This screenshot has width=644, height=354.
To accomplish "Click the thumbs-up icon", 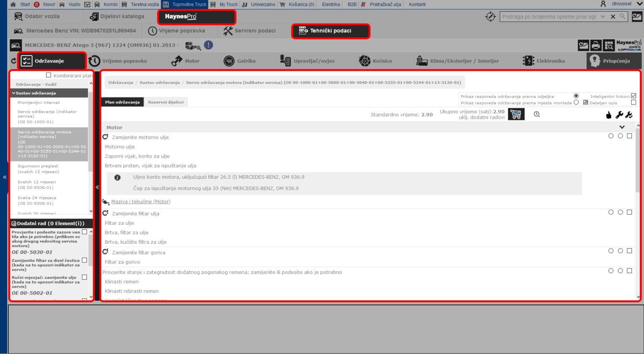I will click(x=609, y=115).
